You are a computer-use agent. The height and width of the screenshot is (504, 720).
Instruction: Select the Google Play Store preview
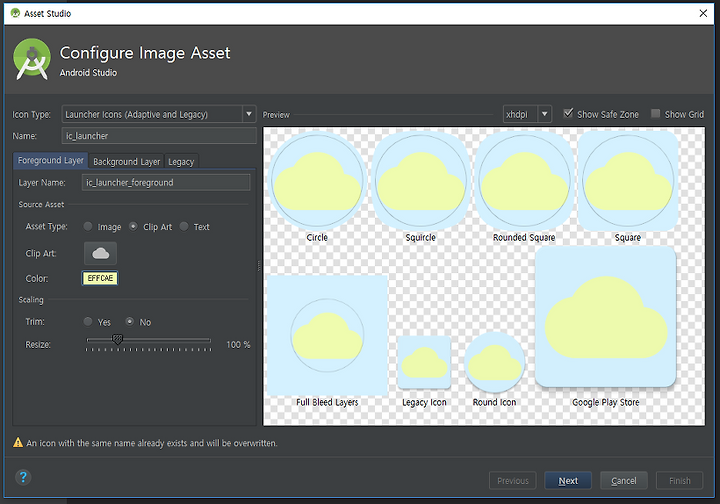pos(606,317)
